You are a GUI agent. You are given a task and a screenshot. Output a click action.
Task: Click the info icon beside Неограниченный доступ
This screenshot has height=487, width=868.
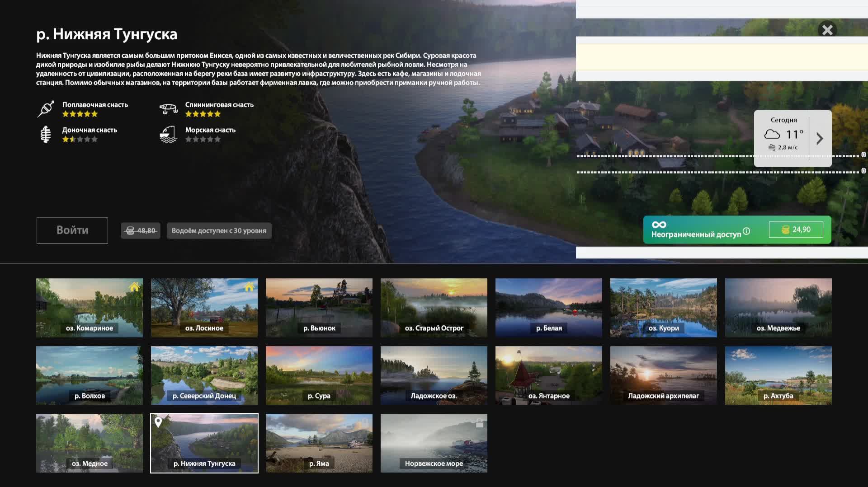click(x=746, y=231)
